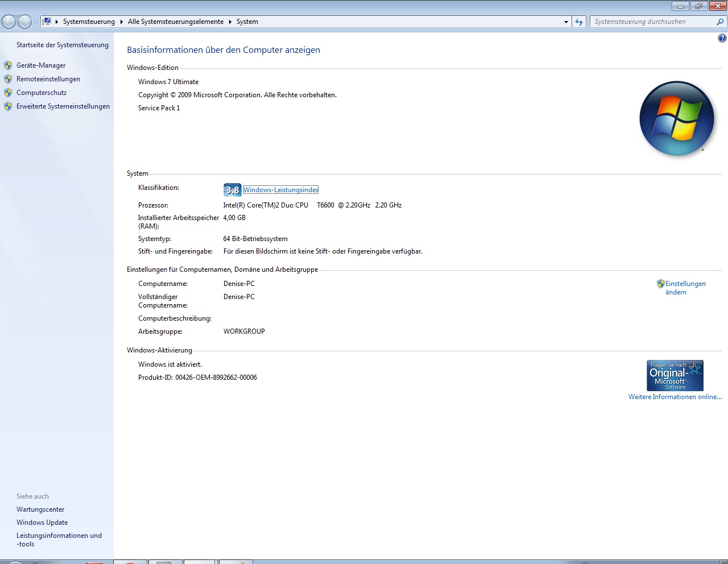
Task: Minimize the System window
Action: coord(680,6)
